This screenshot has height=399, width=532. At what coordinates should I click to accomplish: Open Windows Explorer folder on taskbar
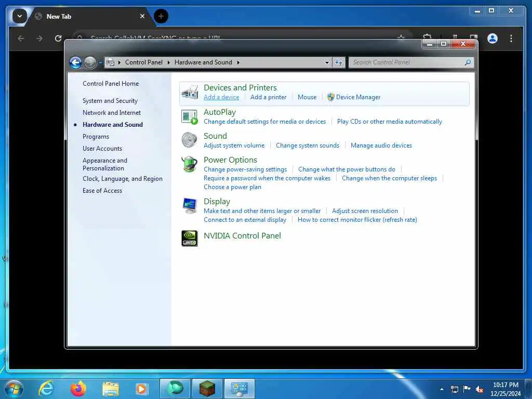click(111, 389)
